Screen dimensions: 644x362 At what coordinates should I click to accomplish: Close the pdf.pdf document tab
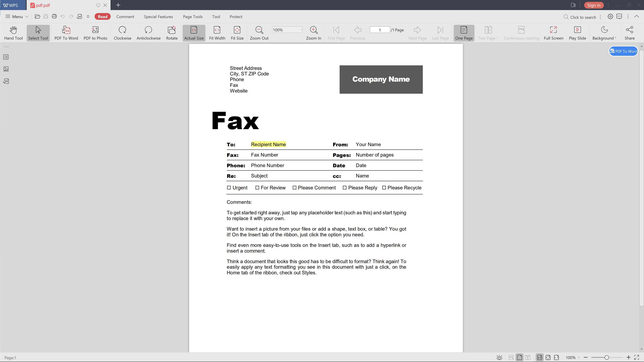[x=105, y=5]
